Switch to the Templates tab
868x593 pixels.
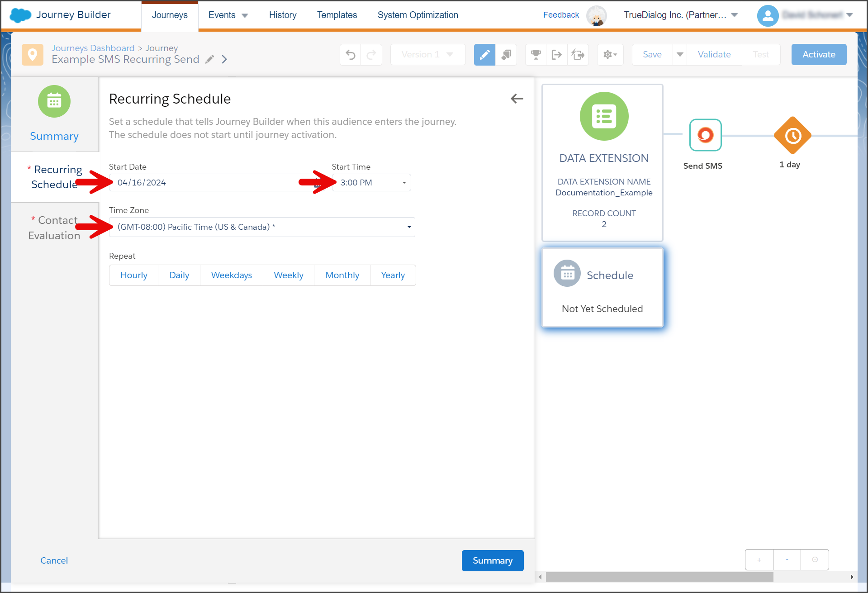click(337, 15)
